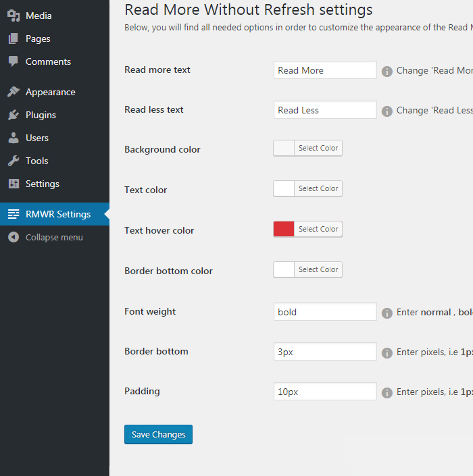Click Select Color for Border bottom color

(318, 269)
